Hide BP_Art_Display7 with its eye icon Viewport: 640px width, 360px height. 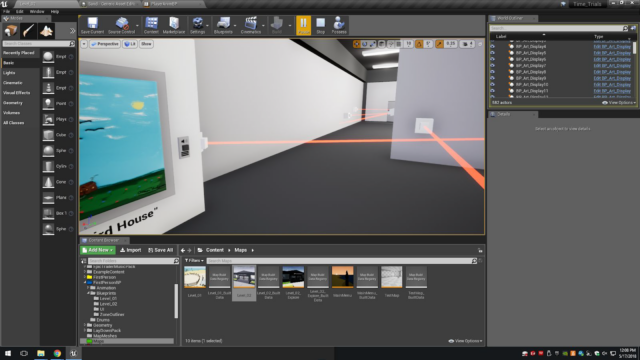[492, 65]
